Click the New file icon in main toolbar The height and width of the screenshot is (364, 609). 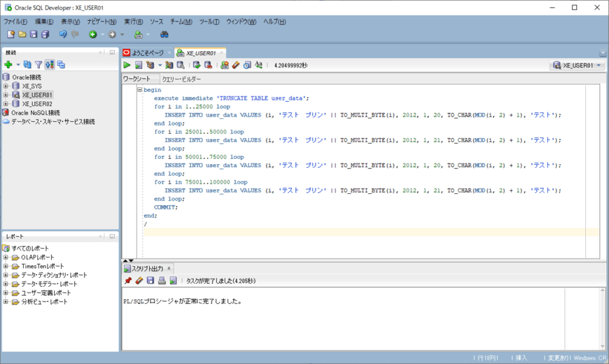click(x=11, y=34)
